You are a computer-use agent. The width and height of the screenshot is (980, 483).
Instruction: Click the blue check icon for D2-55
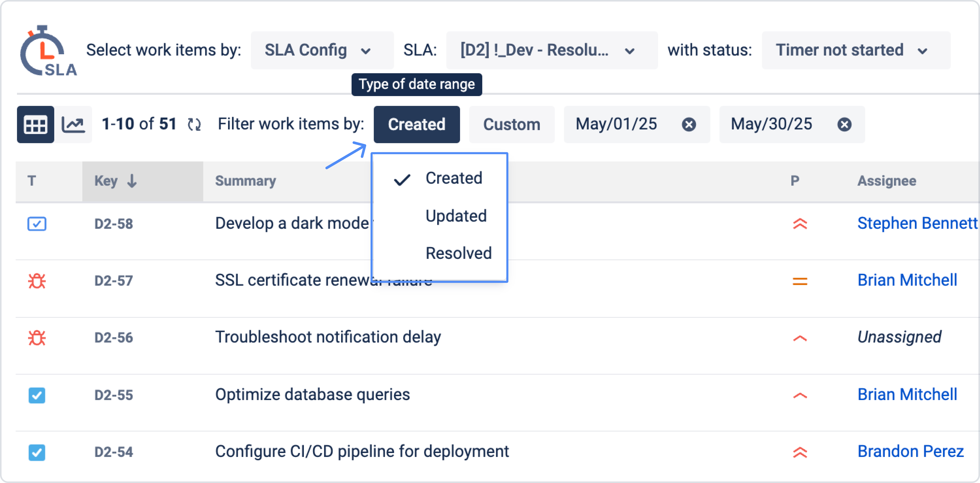tap(37, 395)
